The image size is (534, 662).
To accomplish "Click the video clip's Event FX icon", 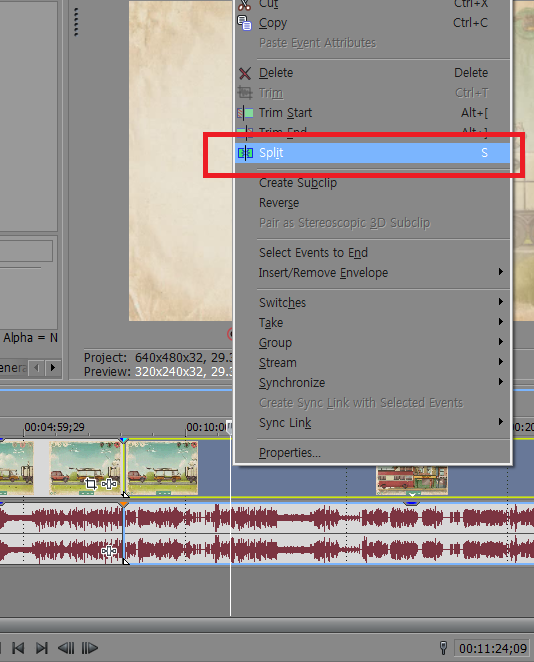I will point(109,484).
